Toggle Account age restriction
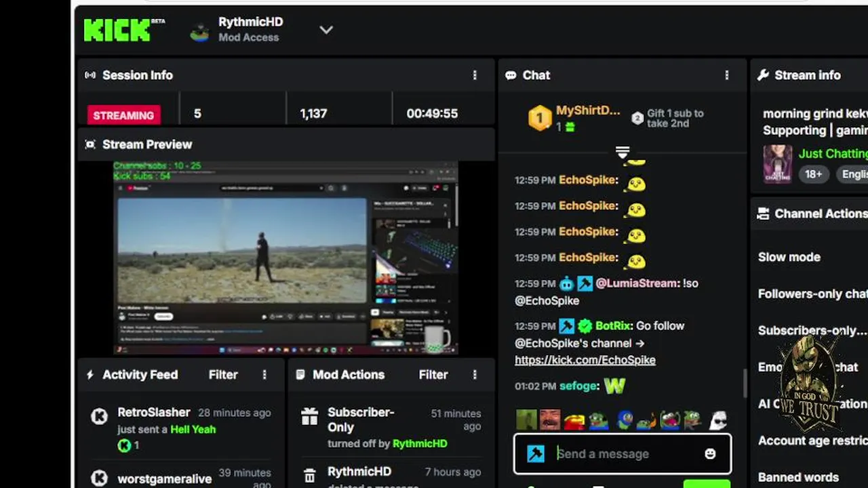868x488 pixels. coord(812,441)
